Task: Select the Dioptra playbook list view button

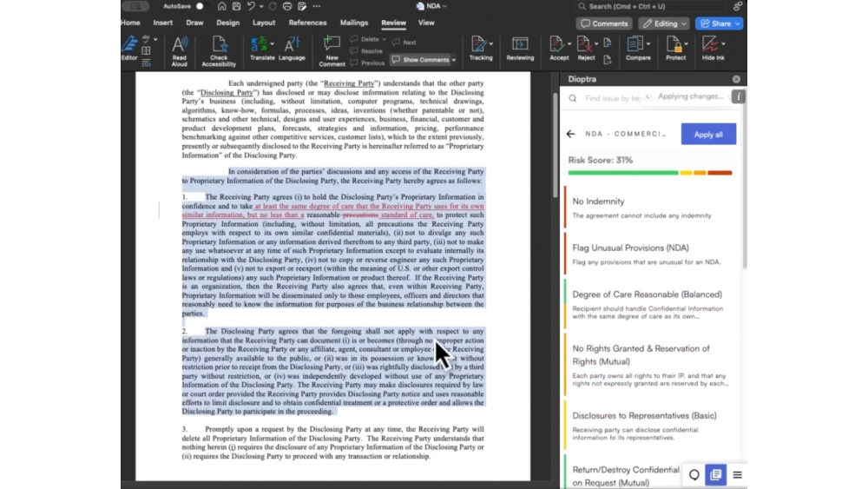Action: tap(715, 475)
